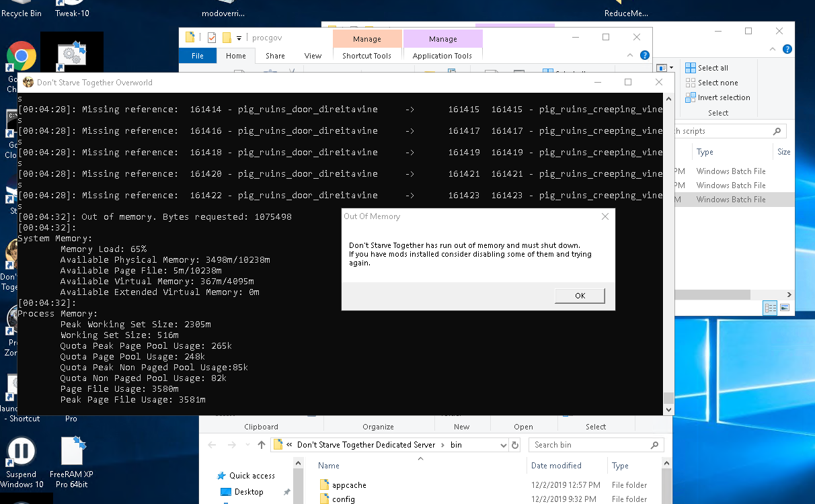Click the Explorer help question mark icon

[x=644, y=56]
